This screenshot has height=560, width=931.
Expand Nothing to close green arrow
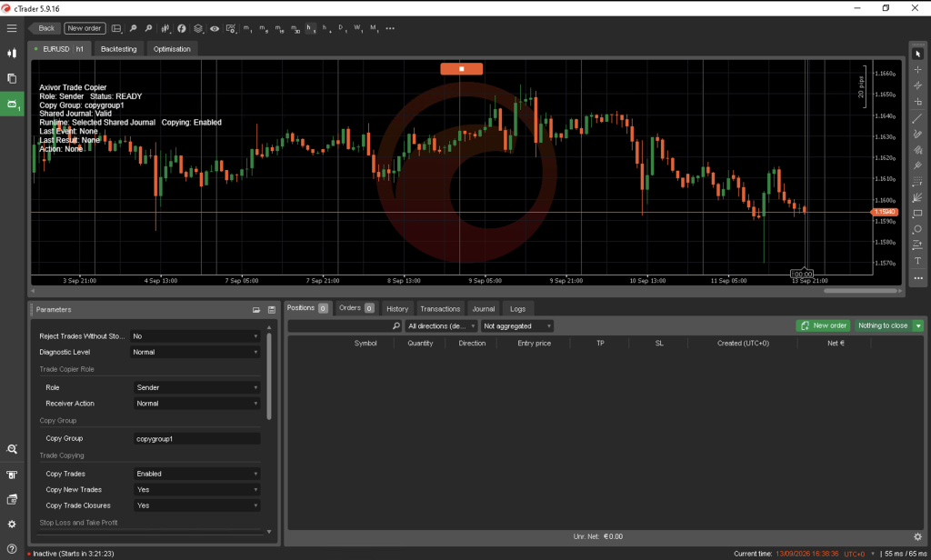918,325
